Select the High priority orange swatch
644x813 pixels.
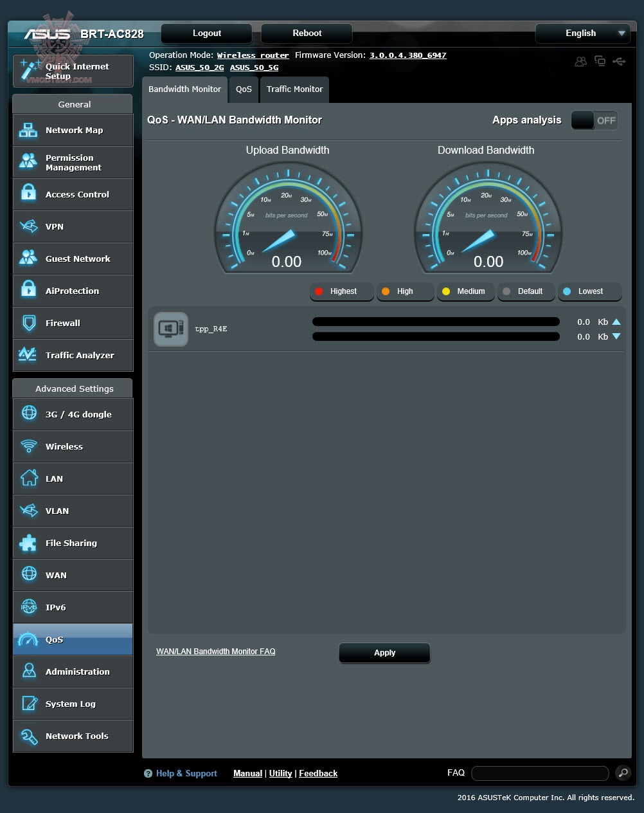386,291
